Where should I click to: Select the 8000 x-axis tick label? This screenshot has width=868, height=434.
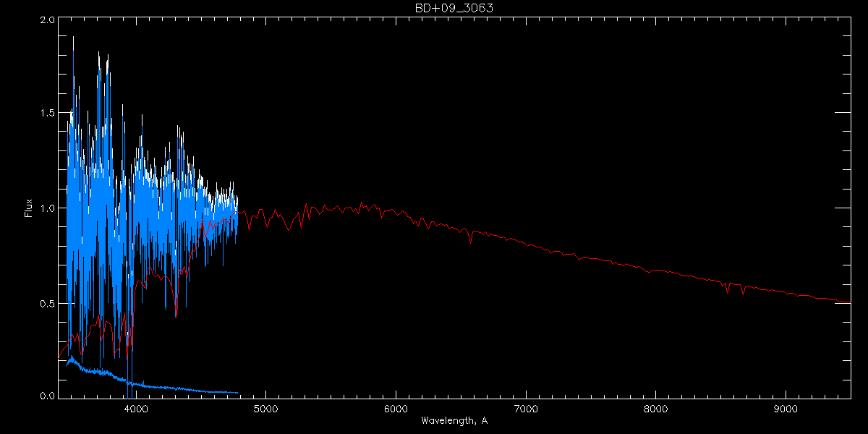[656, 407]
